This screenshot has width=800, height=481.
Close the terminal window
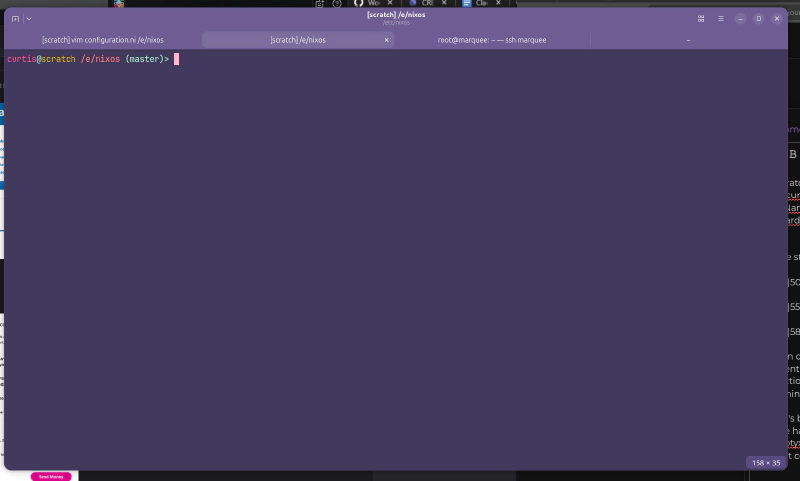(777, 19)
